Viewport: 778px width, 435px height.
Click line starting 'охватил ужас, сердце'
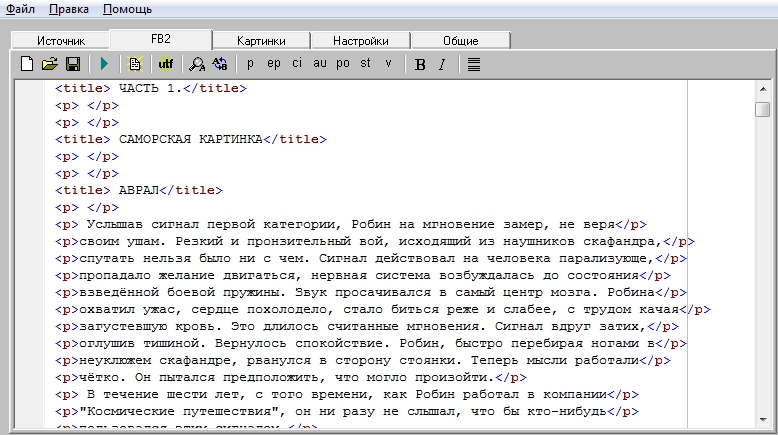coord(383,310)
